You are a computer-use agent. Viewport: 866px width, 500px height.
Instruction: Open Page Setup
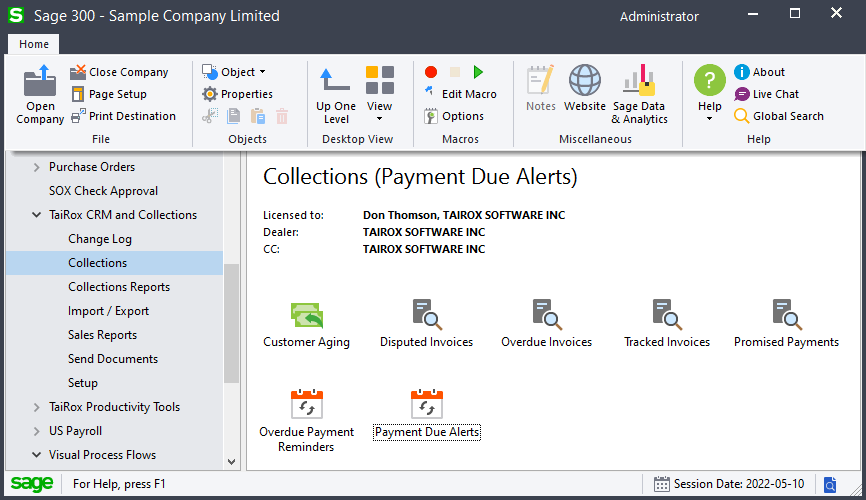109,94
